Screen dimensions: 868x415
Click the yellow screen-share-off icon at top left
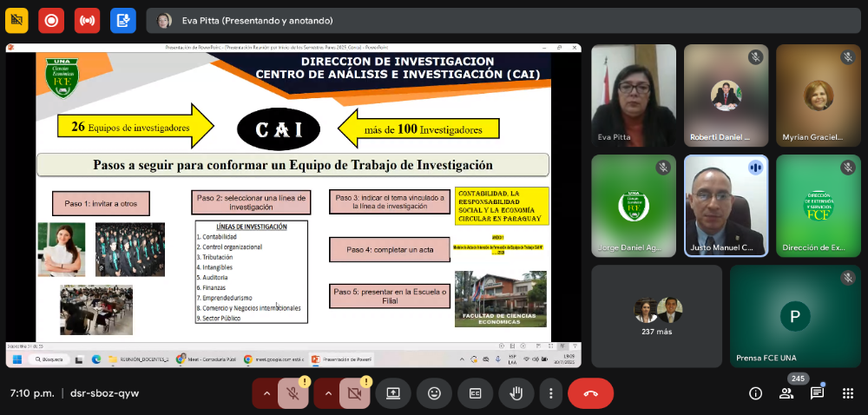pos(16,21)
